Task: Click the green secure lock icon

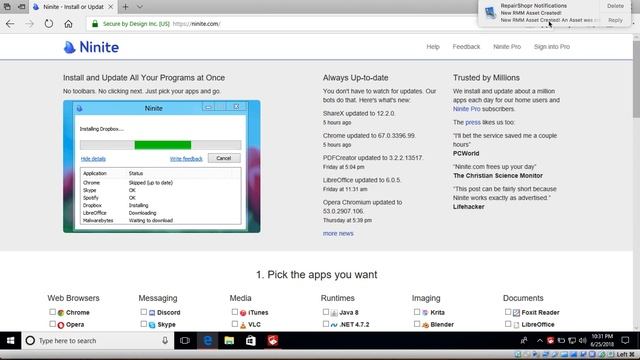Action: click(95, 24)
